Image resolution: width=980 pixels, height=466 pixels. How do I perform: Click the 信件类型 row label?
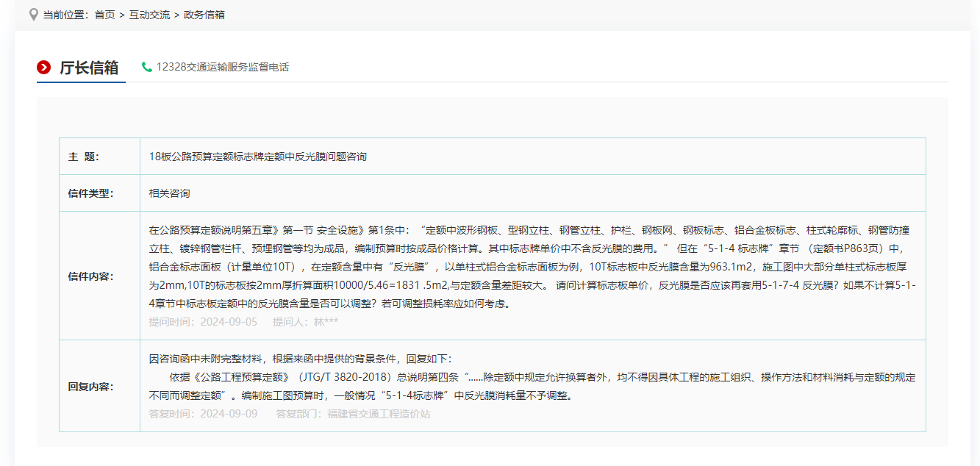pos(90,193)
